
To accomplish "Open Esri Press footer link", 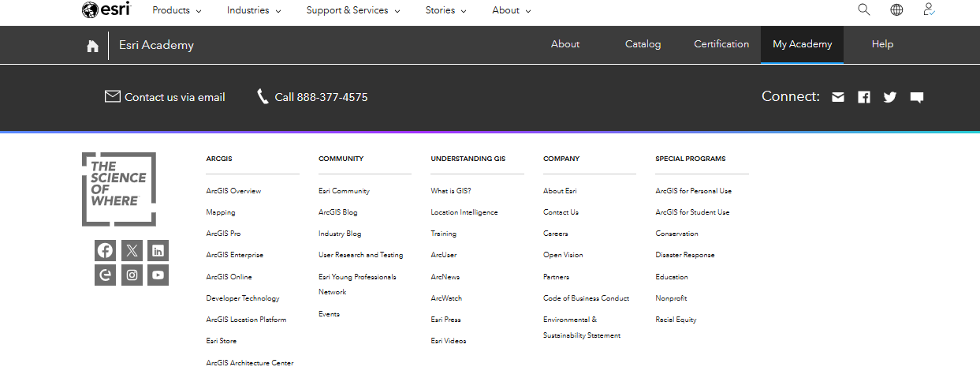I will [445, 320].
